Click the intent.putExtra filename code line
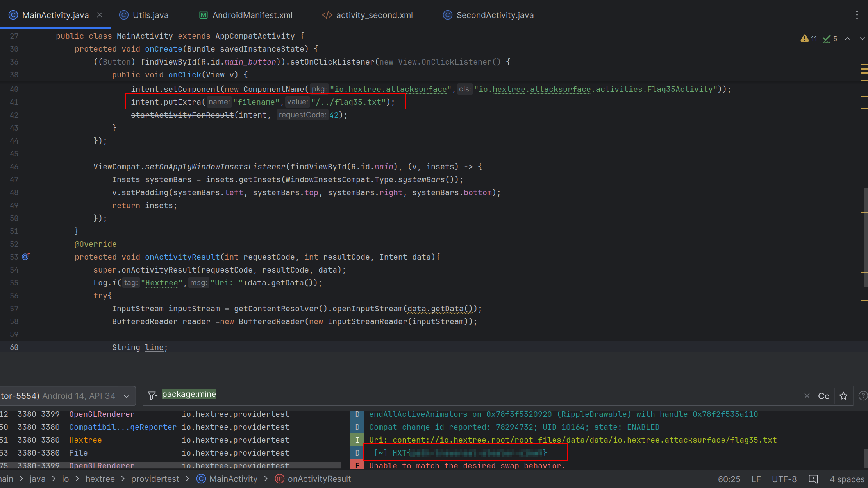This screenshot has height=488, width=868. click(x=263, y=102)
